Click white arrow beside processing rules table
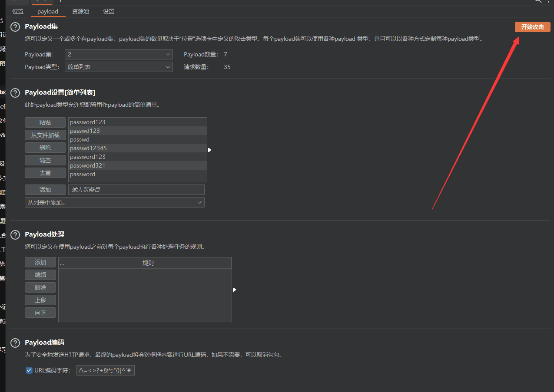Screen dimensions: 554x392 (235, 290)
